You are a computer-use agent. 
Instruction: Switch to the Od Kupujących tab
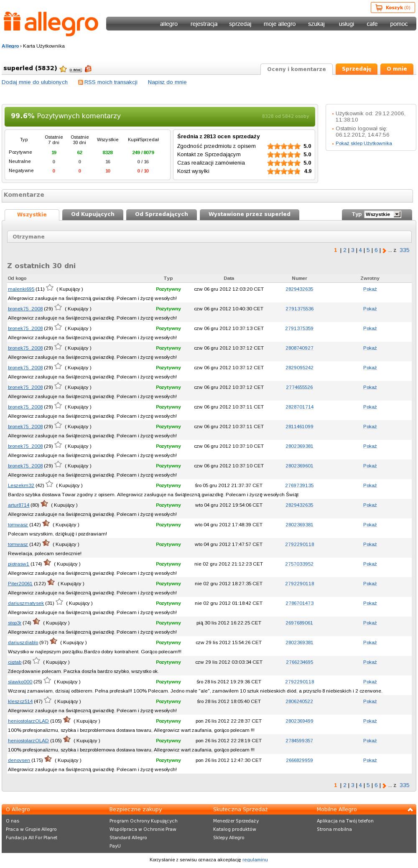[x=93, y=214]
